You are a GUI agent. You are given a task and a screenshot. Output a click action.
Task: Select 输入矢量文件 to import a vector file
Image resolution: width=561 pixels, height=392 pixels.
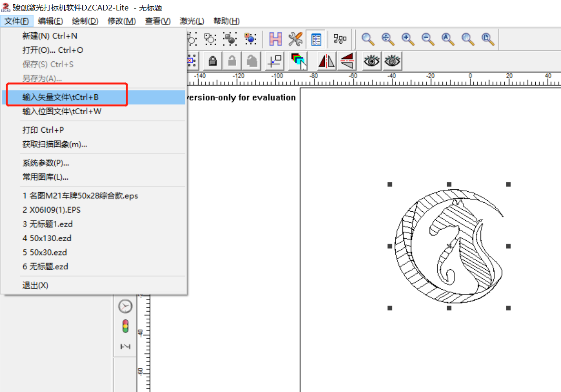click(94, 97)
